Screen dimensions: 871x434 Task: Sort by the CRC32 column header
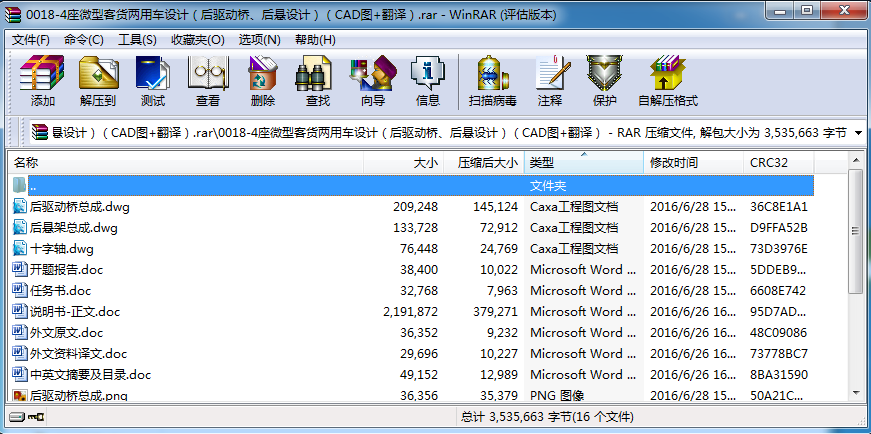coord(779,163)
